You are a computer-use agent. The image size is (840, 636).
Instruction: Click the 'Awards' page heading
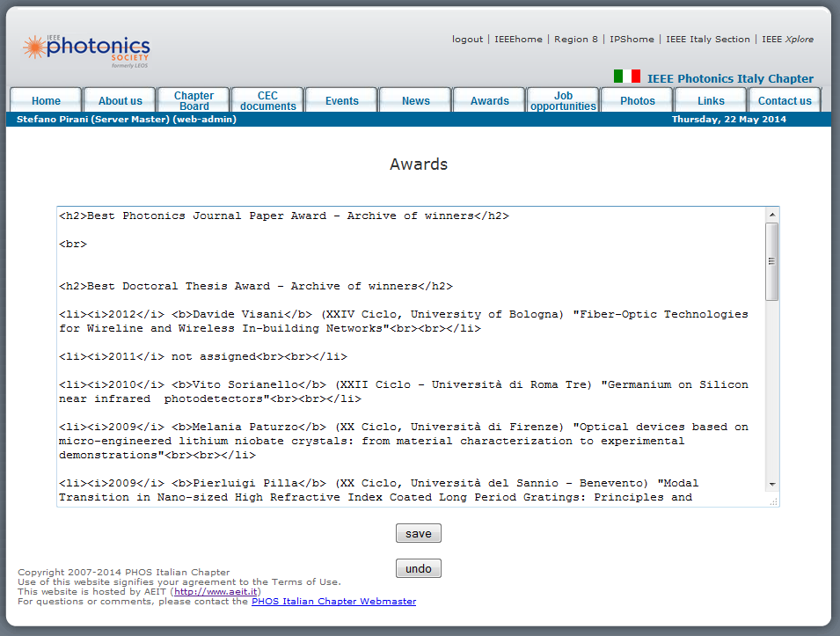tap(419, 164)
